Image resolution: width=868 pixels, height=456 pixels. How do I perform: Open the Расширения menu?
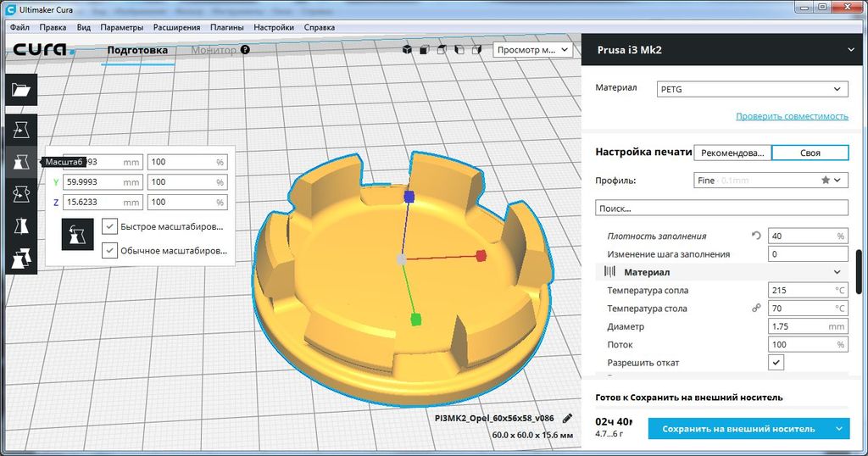pos(177,27)
